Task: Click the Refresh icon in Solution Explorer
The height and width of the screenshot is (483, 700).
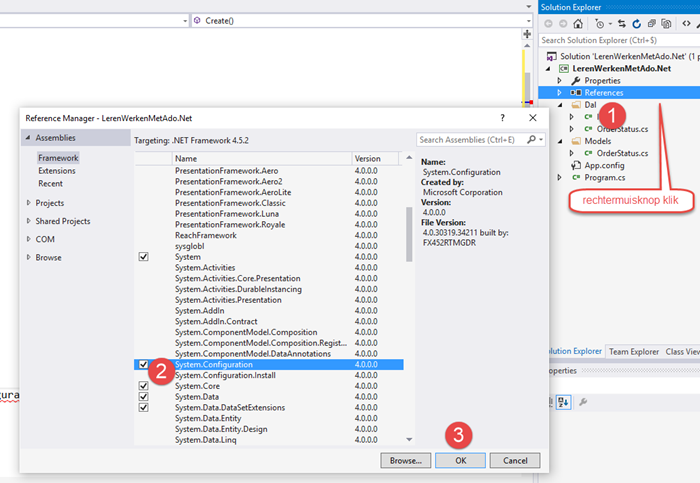Action: [x=637, y=24]
